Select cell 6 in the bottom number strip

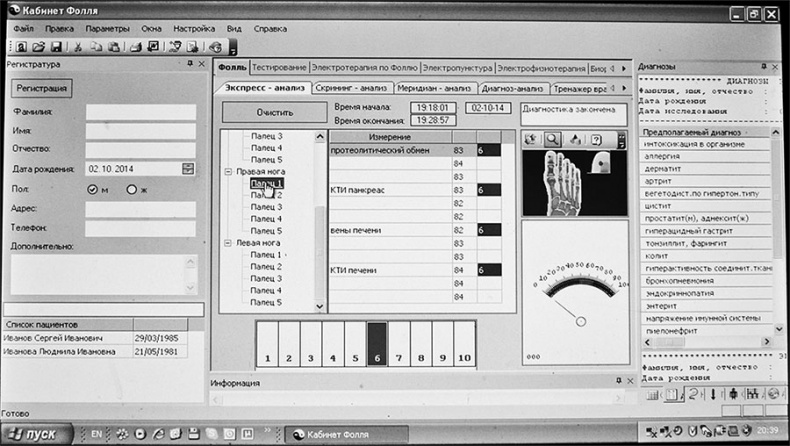[x=377, y=345]
